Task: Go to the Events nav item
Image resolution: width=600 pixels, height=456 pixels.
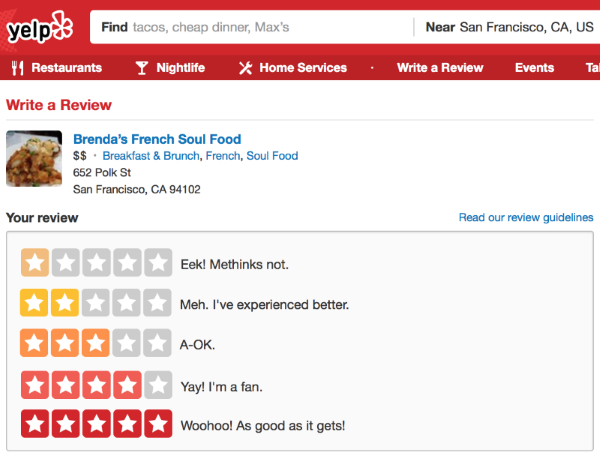Action: (x=534, y=68)
